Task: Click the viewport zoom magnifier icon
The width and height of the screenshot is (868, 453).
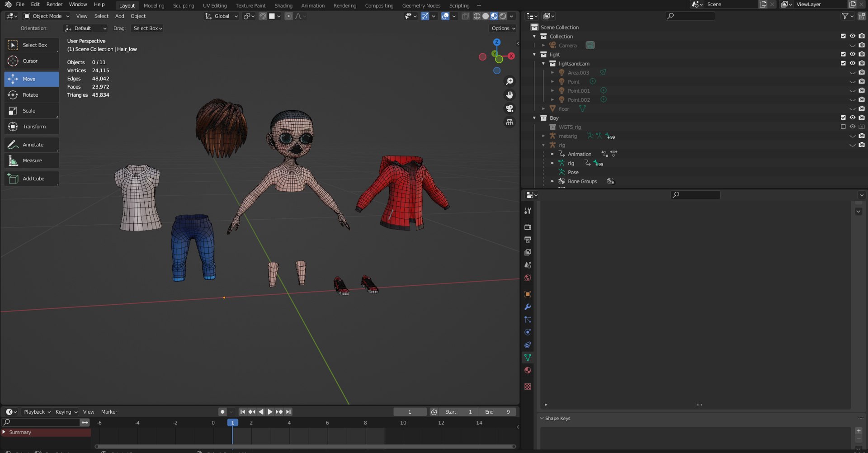Action: 509,81
